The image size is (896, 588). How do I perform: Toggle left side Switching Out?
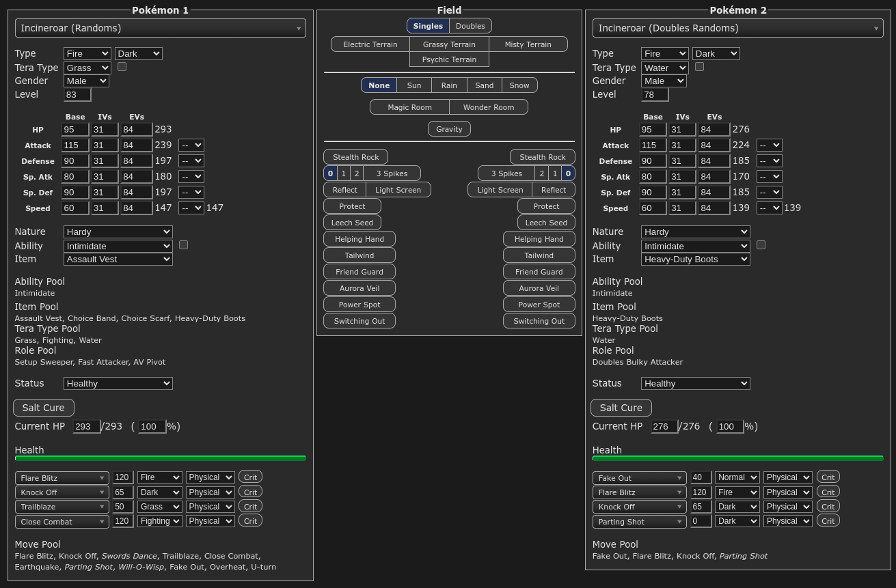[x=359, y=321]
